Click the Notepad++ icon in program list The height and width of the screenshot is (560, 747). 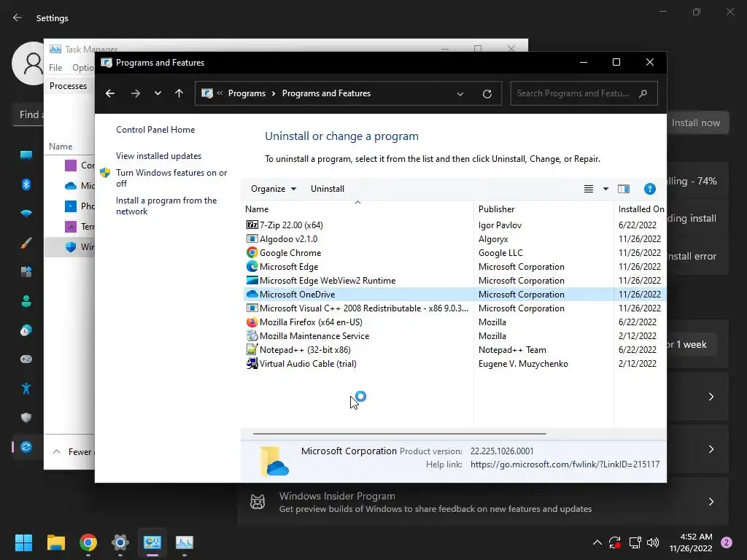(x=252, y=349)
